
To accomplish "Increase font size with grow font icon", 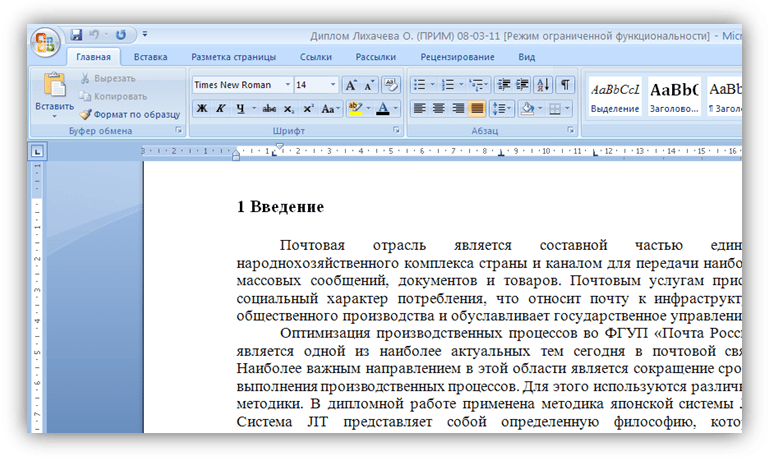I will click(x=351, y=85).
